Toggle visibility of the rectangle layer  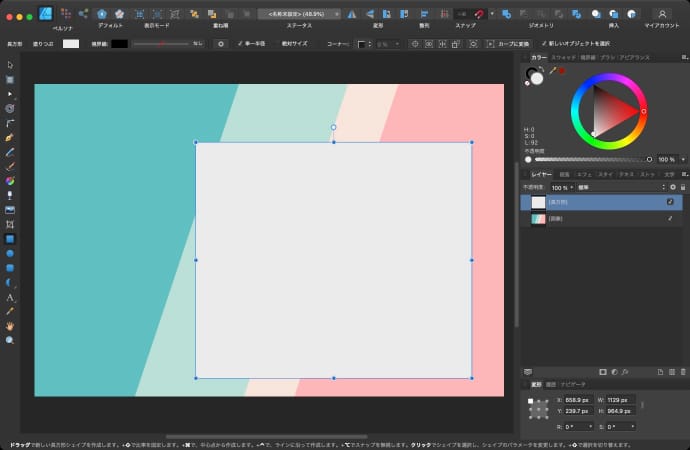pos(671,202)
